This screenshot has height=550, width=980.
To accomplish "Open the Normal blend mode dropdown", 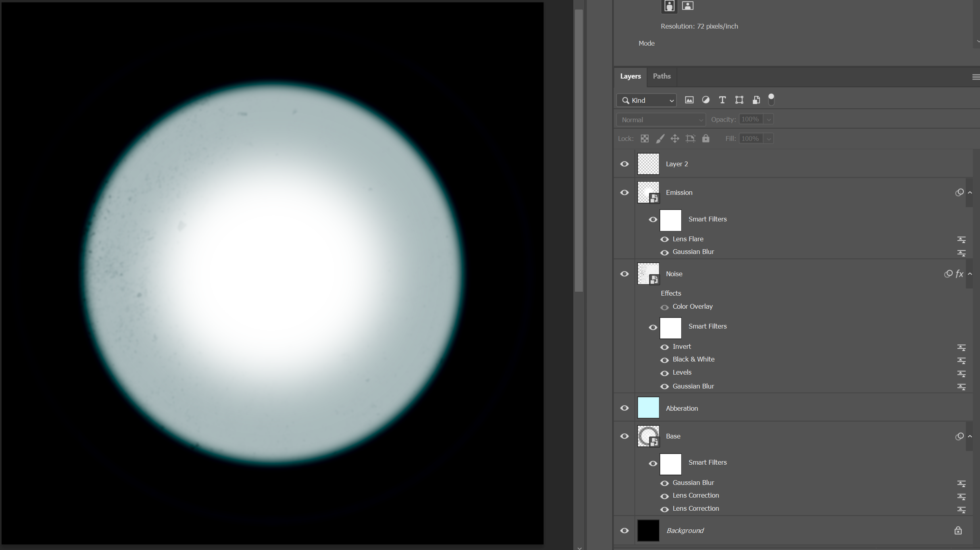I will 661,120.
